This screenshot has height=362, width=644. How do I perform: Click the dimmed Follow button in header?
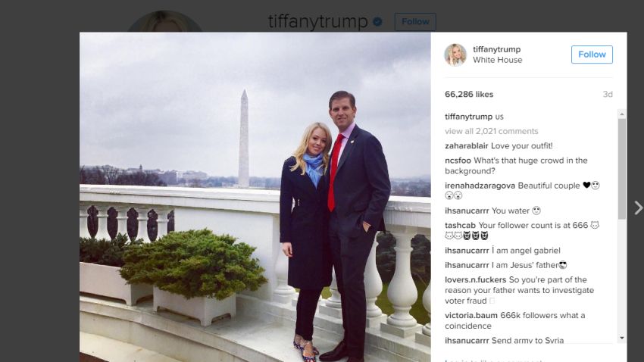pos(415,22)
